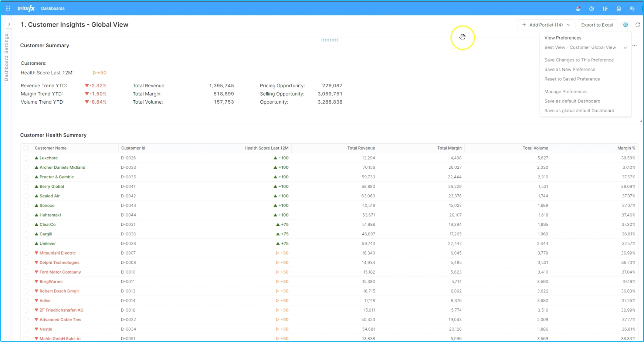This screenshot has height=342, width=644.
Task: Open the wrench tools icon
Action: point(632,9)
